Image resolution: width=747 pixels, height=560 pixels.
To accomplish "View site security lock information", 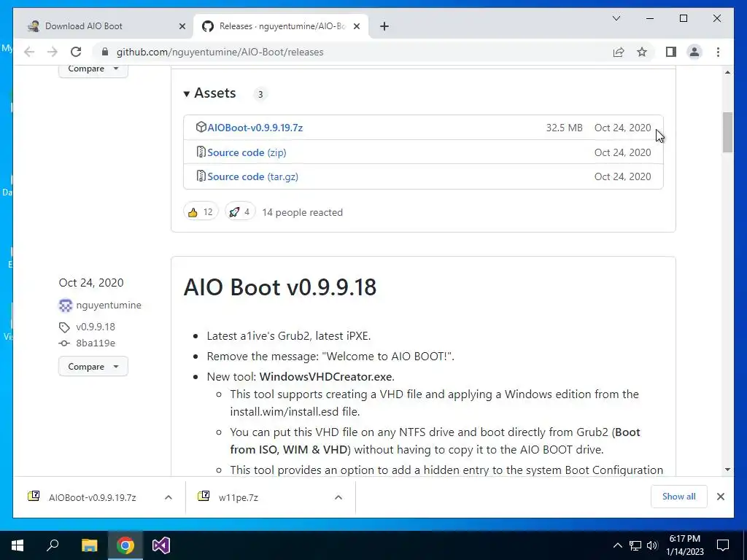I will [x=105, y=52].
